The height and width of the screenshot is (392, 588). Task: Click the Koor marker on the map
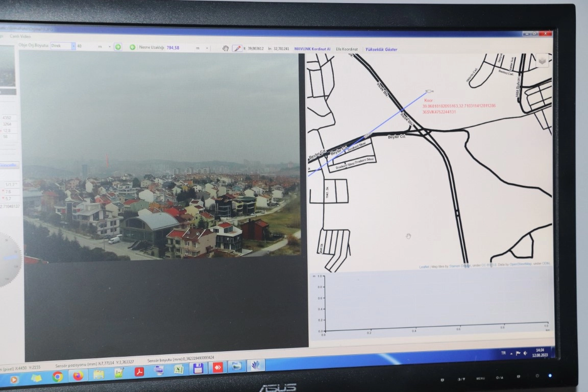point(428,91)
